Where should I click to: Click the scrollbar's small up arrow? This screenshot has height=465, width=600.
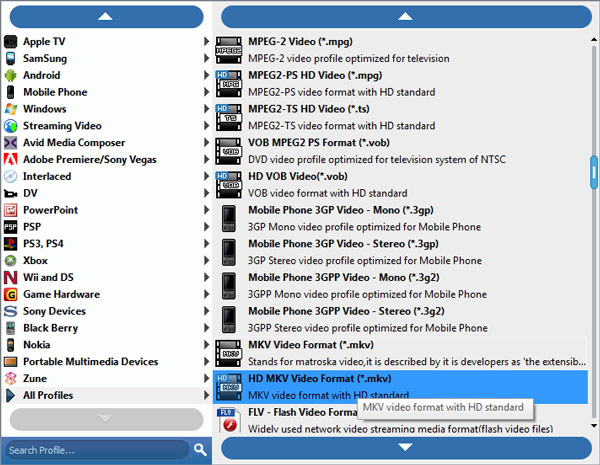pyautogui.click(x=594, y=39)
